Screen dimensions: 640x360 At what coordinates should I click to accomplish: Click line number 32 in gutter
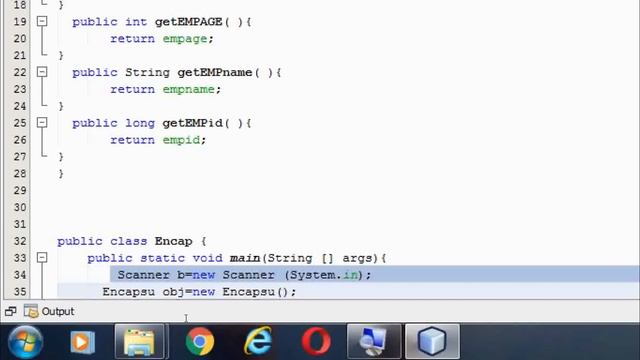coord(20,241)
